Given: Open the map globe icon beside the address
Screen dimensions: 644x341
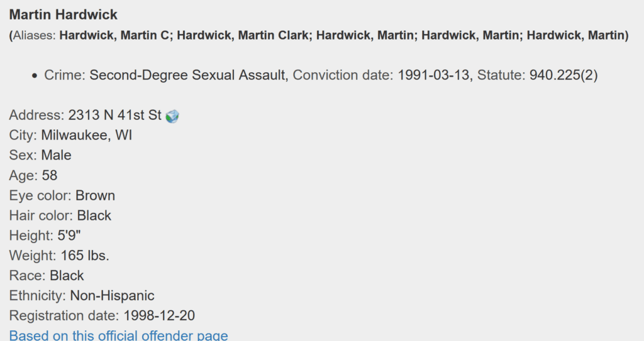Looking at the screenshot, I should point(172,116).
